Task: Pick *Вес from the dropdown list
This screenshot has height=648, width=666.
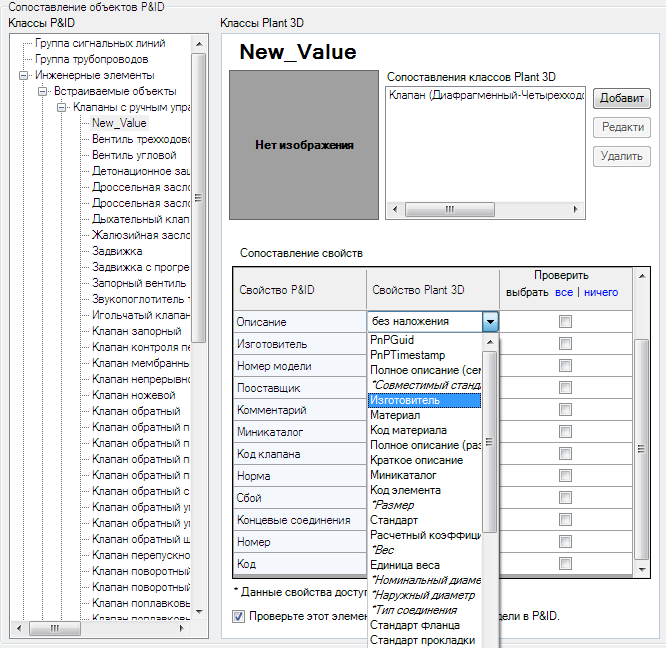Action: tap(383, 550)
